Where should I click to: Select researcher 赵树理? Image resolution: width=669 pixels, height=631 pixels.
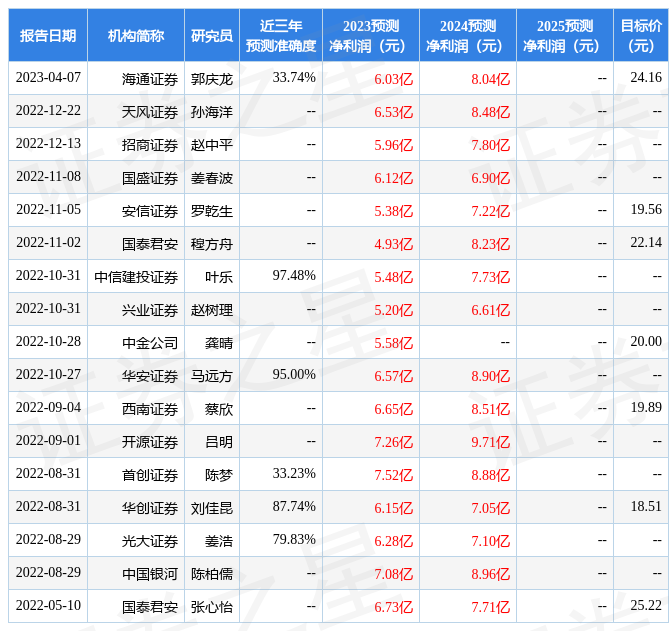[212, 310]
